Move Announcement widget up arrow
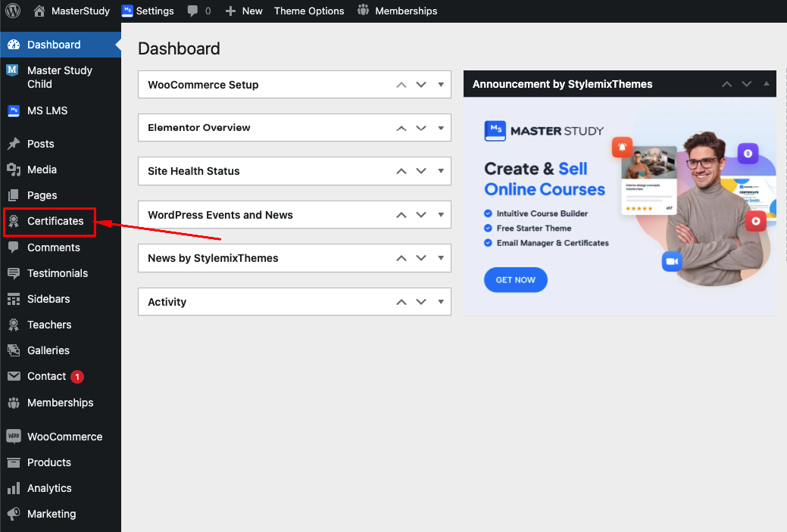The image size is (787, 532). [x=726, y=84]
